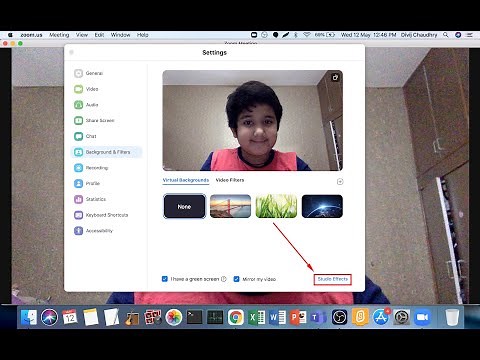
Task: Open the Meeting menu
Action: click(59, 35)
